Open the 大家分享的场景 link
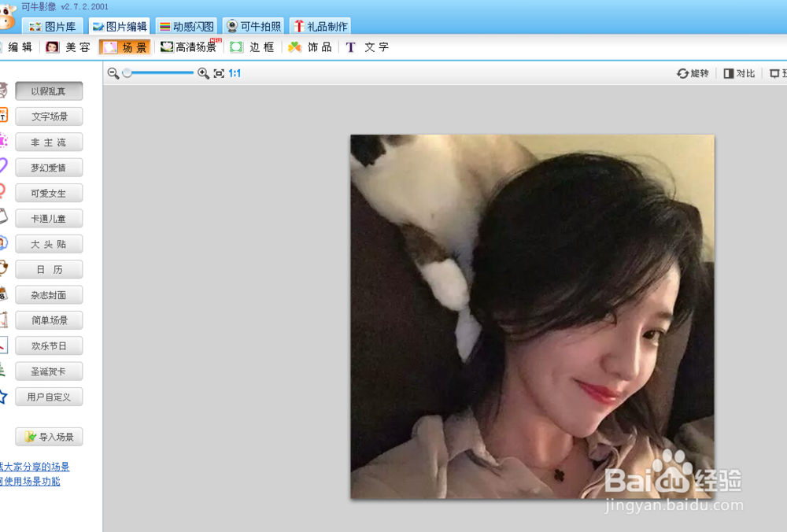The width and height of the screenshot is (787, 532). (35, 466)
